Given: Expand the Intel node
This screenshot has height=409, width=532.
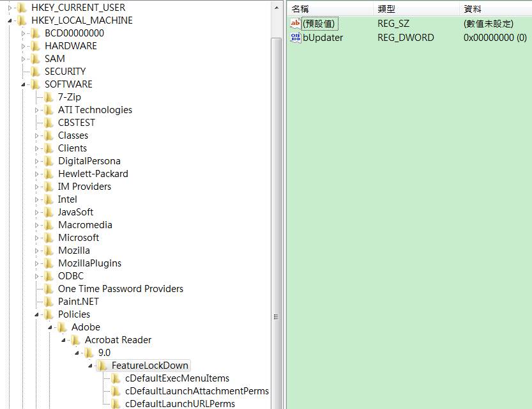Looking at the screenshot, I should (x=36, y=199).
